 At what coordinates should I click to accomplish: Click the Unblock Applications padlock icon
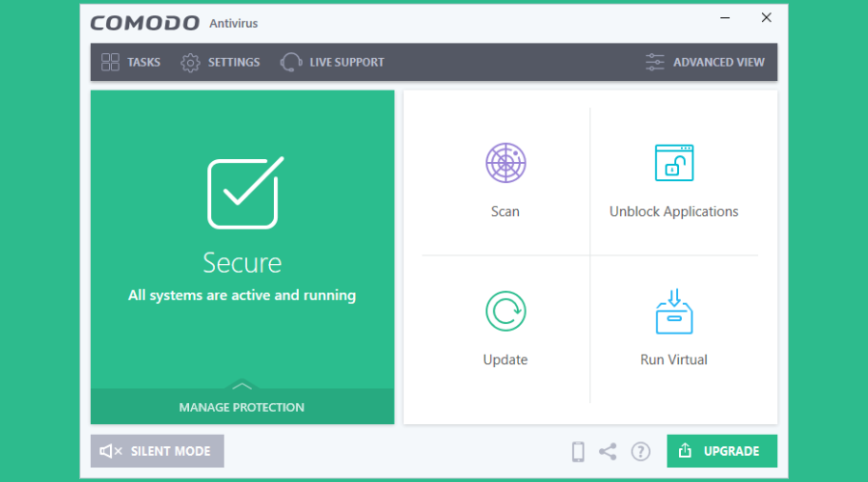pyautogui.click(x=674, y=163)
